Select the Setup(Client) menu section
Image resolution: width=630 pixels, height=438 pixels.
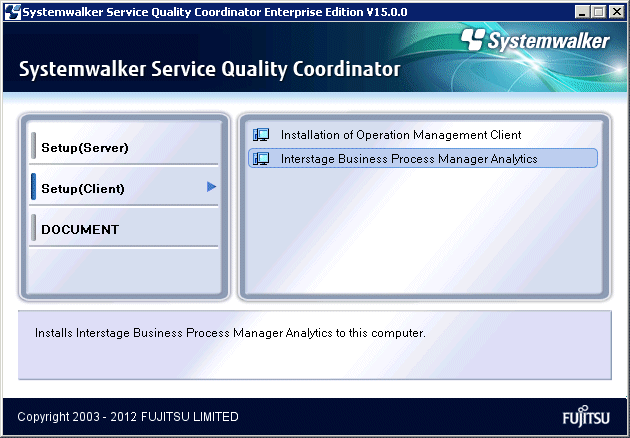124,188
